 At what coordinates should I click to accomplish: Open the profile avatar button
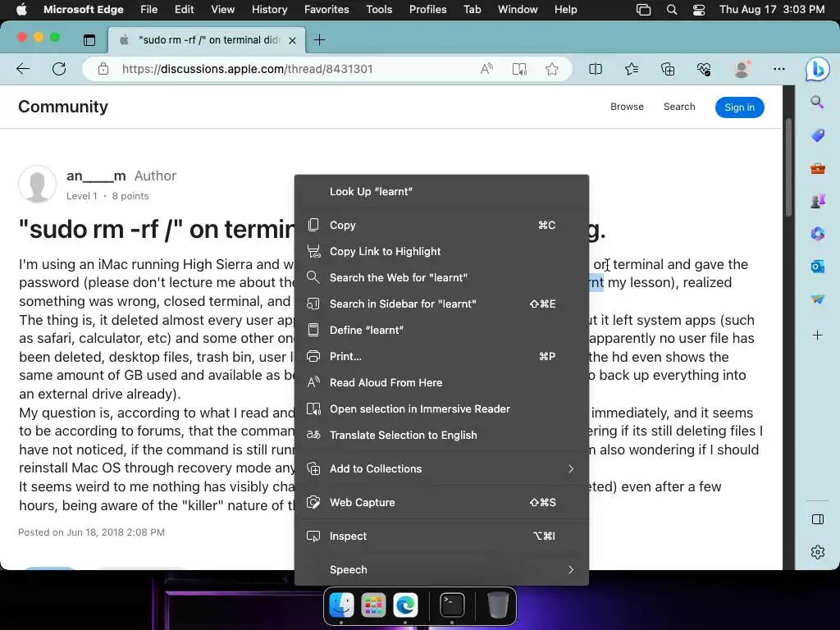(742, 69)
